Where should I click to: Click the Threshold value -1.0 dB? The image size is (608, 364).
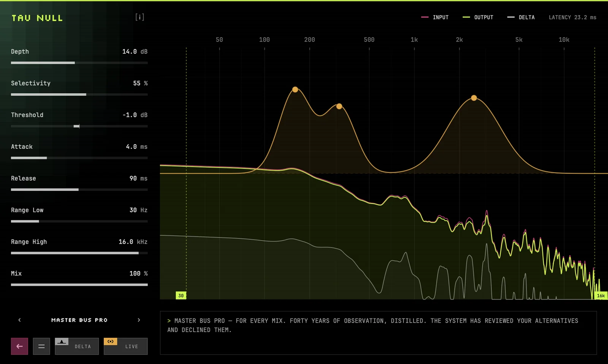click(135, 115)
